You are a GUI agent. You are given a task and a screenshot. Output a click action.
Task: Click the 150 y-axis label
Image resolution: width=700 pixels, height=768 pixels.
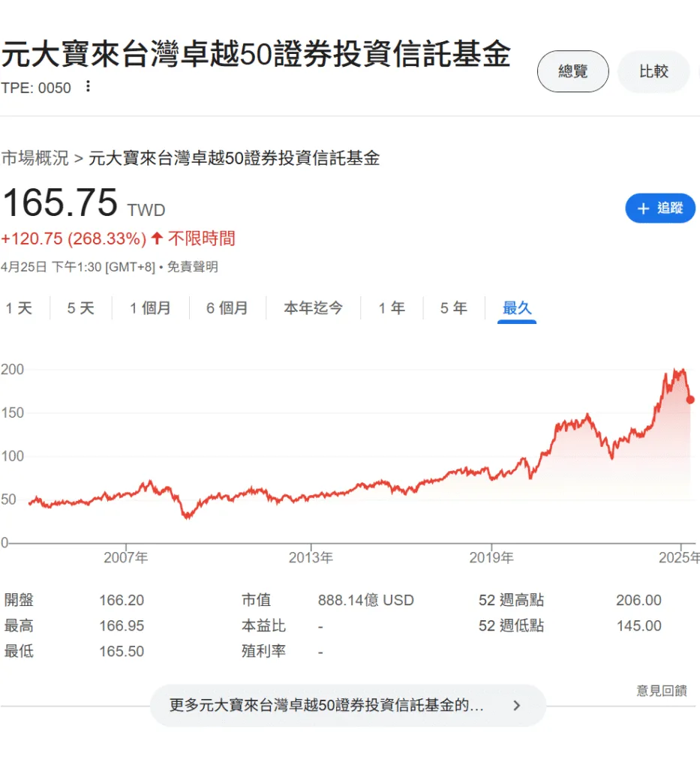(x=12, y=413)
